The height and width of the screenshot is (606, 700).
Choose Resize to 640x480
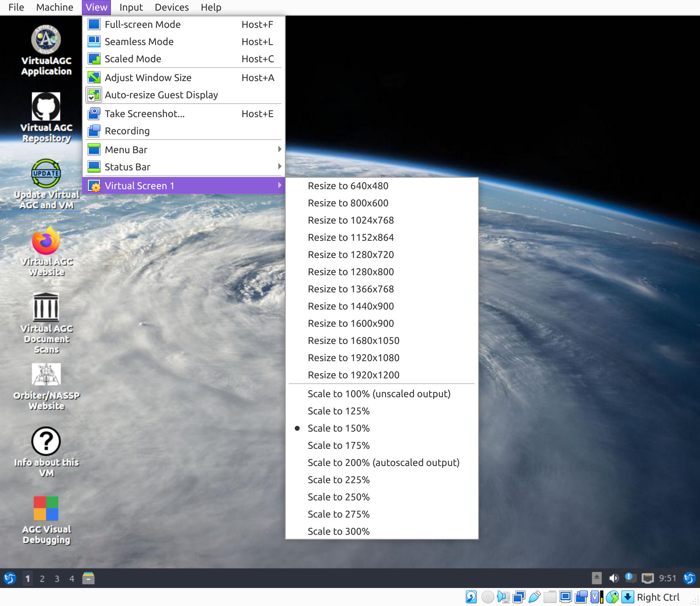pyautogui.click(x=382, y=186)
